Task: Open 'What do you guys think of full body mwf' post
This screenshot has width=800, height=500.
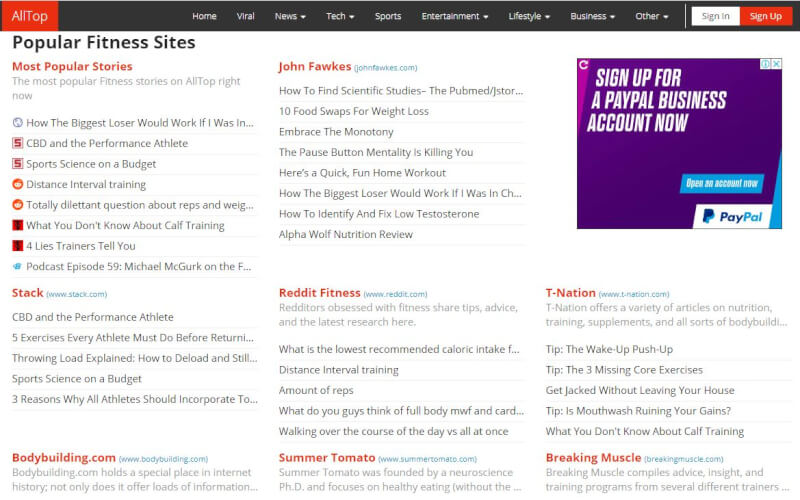Action: point(402,411)
